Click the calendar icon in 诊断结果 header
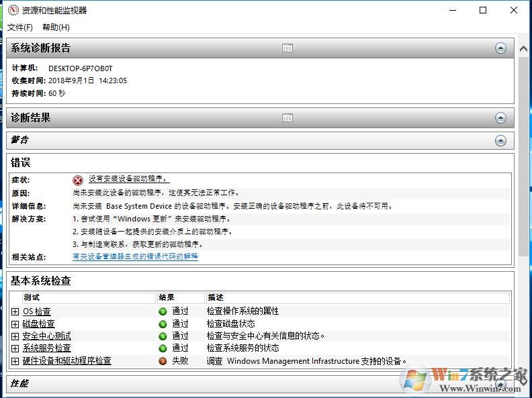Screen dimensions: 532x398 (x=287, y=118)
